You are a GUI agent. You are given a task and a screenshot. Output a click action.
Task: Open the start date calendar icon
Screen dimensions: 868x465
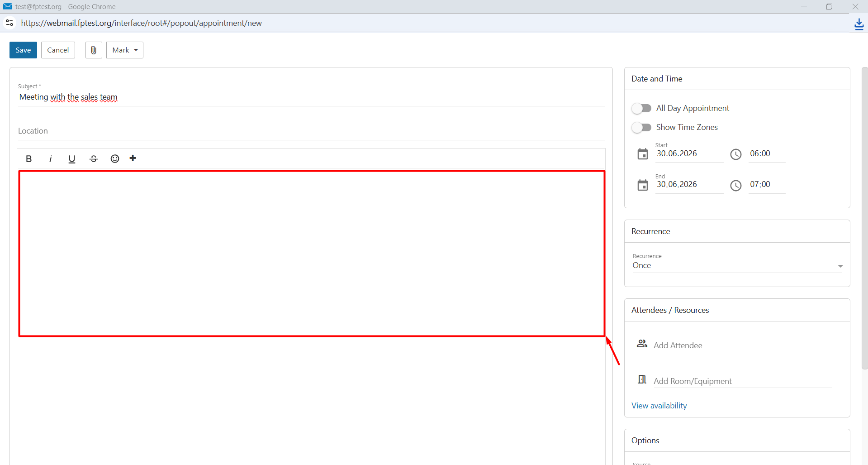click(x=643, y=154)
